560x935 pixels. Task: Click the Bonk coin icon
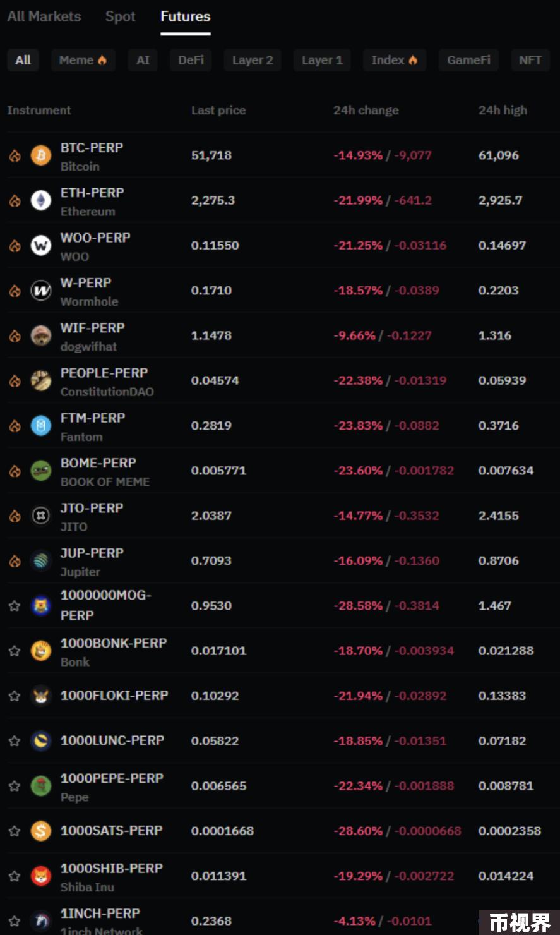point(41,651)
